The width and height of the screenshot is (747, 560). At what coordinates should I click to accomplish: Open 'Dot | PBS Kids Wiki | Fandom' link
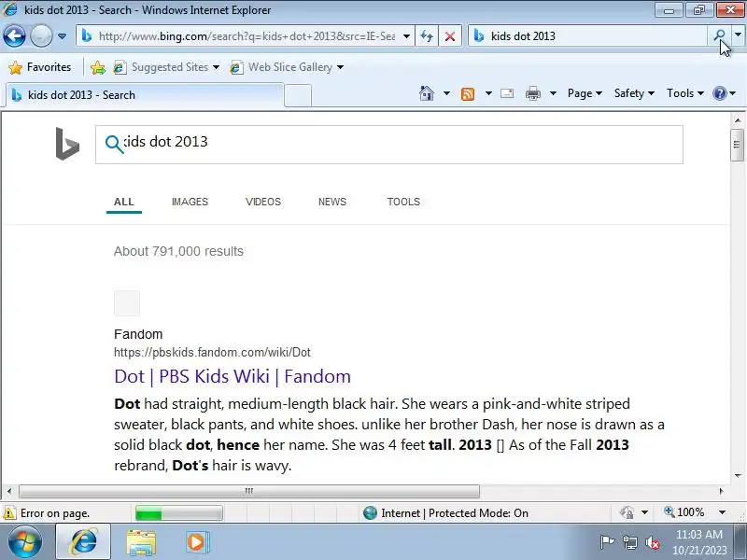click(233, 376)
